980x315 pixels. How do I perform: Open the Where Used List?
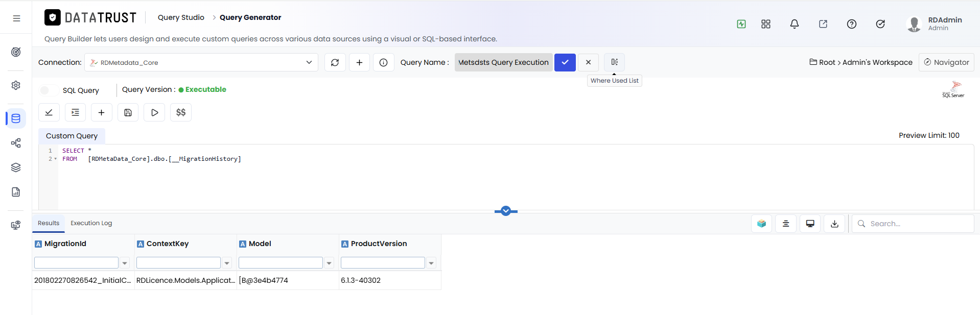pos(615,62)
